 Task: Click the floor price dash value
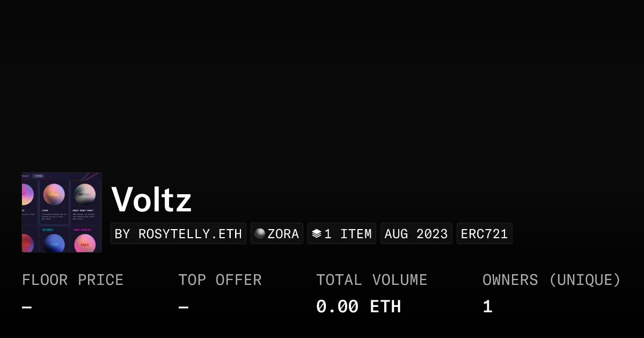point(27,307)
